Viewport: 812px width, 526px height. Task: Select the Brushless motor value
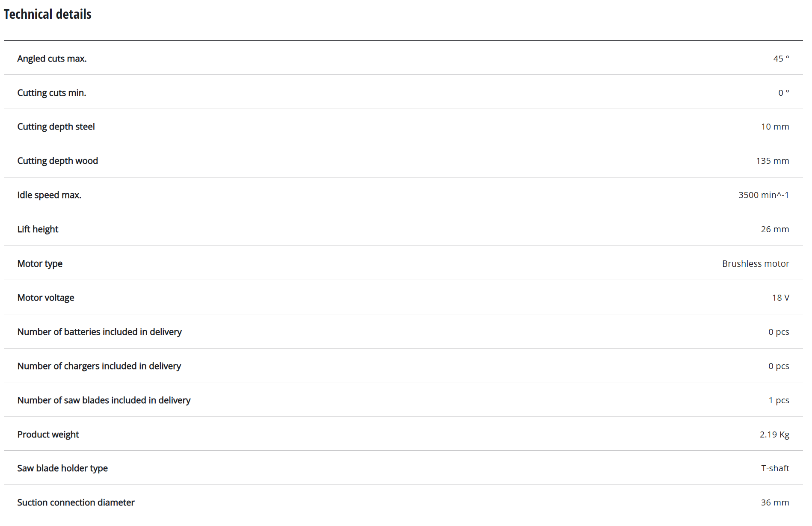755,263
